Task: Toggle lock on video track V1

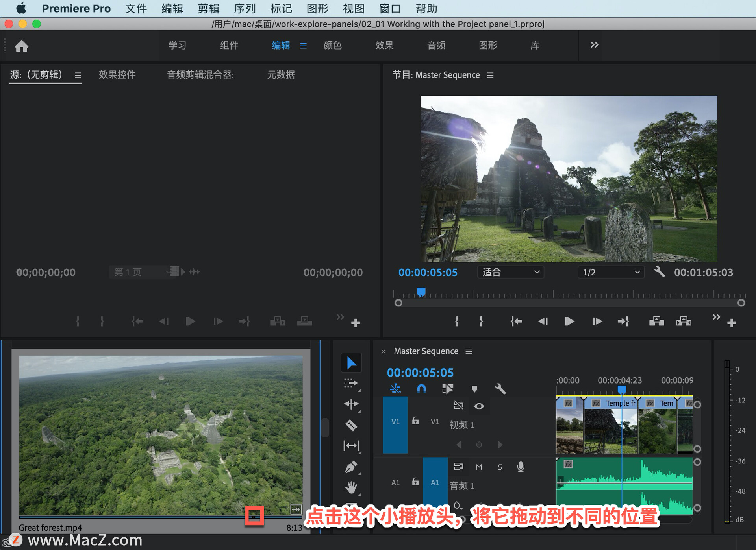Action: coord(415,421)
